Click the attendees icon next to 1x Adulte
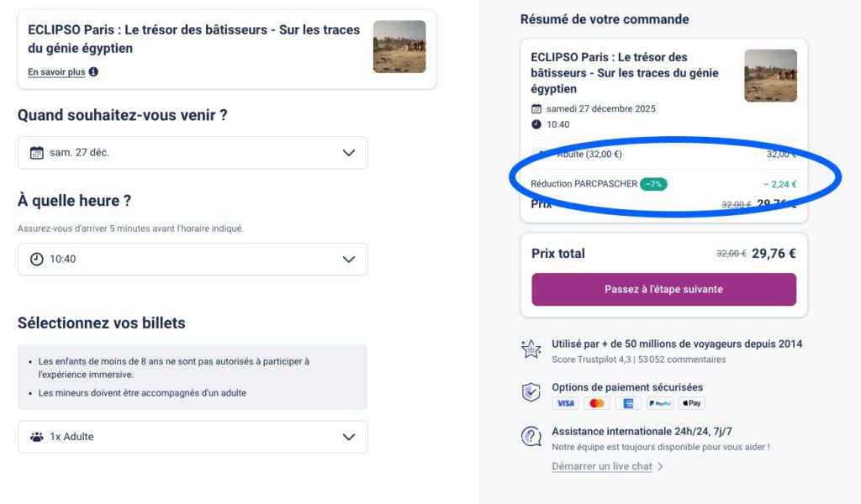The width and height of the screenshot is (861, 504). click(x=37, y=437)
